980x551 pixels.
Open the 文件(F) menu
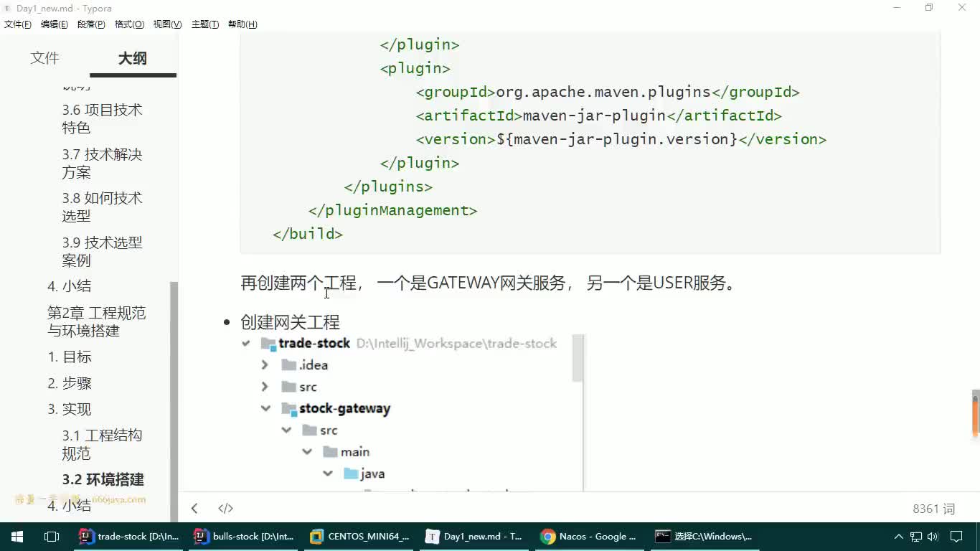pyautogui.click(x=18, y=24)
